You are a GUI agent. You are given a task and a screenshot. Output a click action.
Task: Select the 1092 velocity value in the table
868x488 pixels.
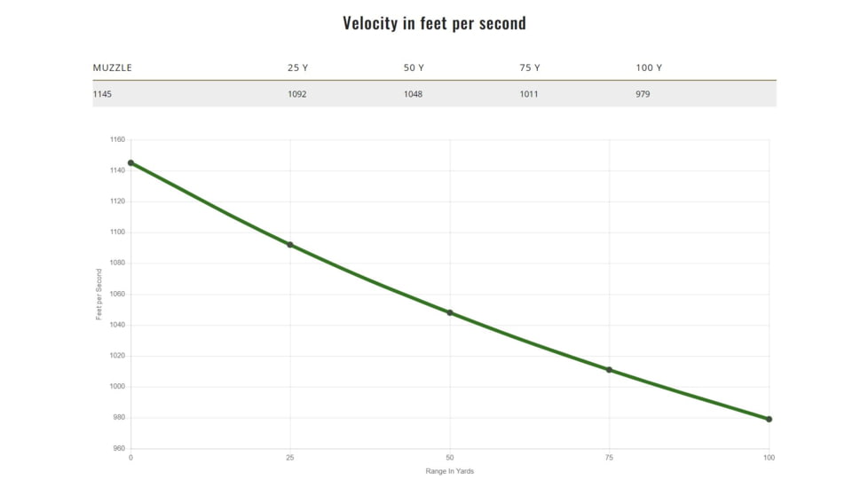click(296, 94)
